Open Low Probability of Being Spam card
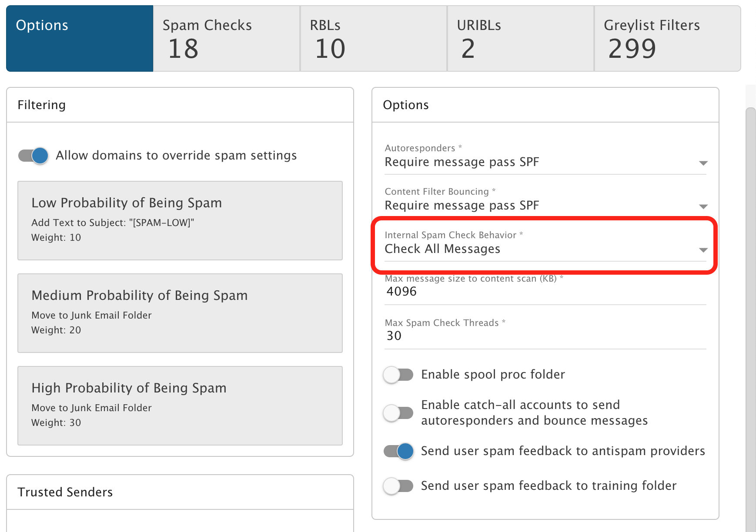This screenshot has width=756, height=532. (x=180, y=221)
